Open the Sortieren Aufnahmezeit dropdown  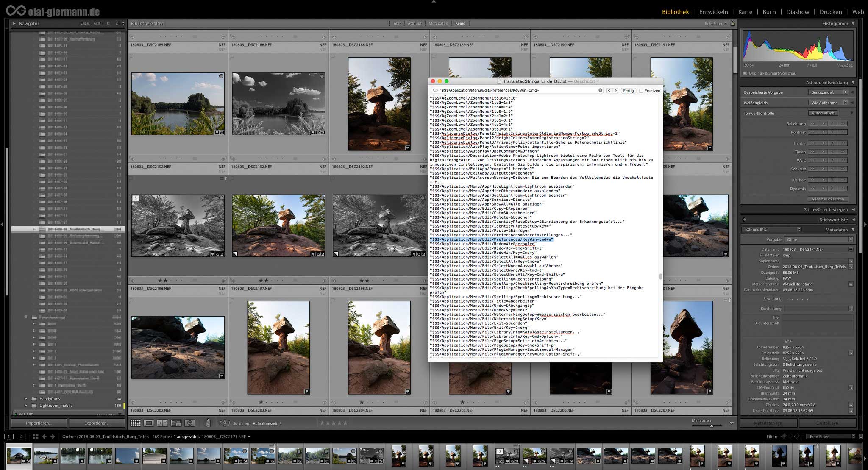[267, 423]
